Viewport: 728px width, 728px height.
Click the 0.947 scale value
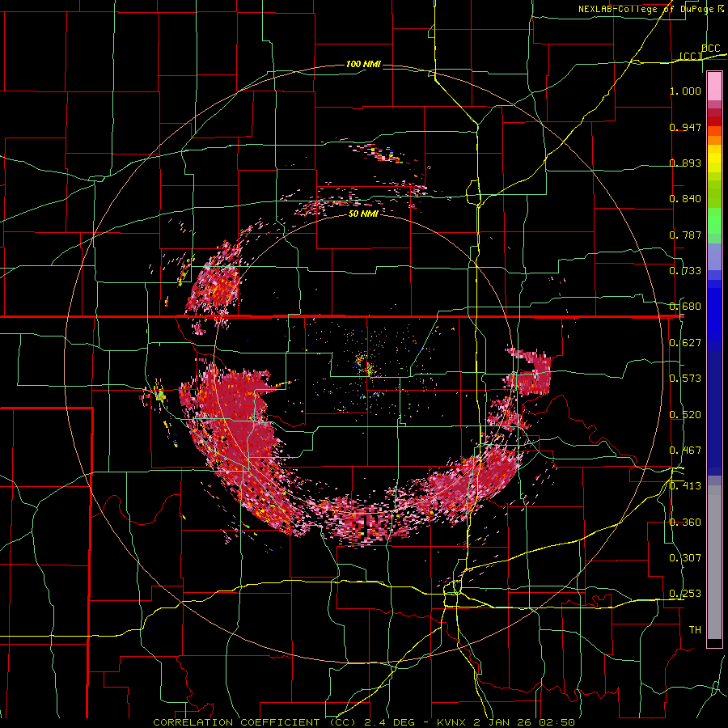tap(685, 127)
